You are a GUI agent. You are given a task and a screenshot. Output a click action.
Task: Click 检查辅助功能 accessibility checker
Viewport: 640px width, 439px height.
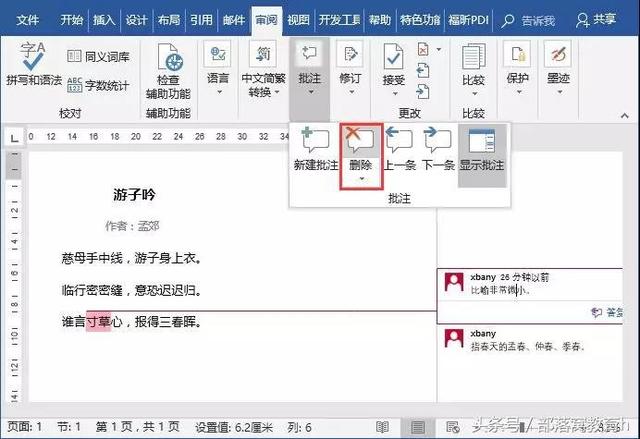[x=168, y=71]
